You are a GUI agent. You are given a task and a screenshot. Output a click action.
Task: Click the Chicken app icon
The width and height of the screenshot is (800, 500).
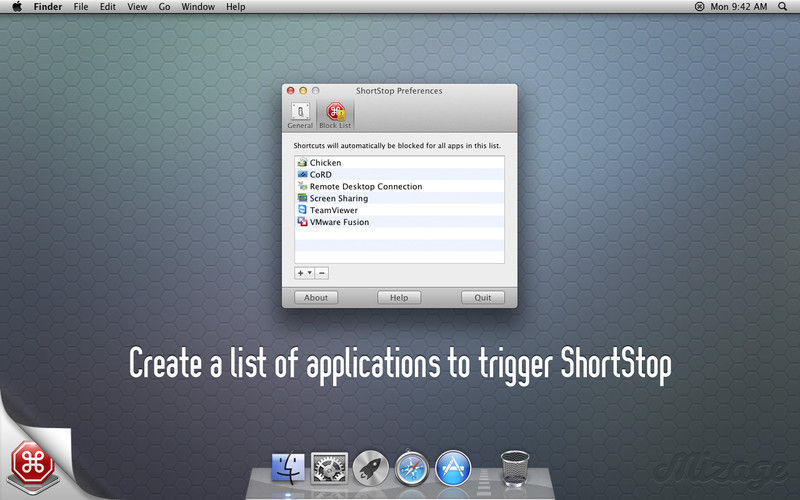[x=303, y=163]
